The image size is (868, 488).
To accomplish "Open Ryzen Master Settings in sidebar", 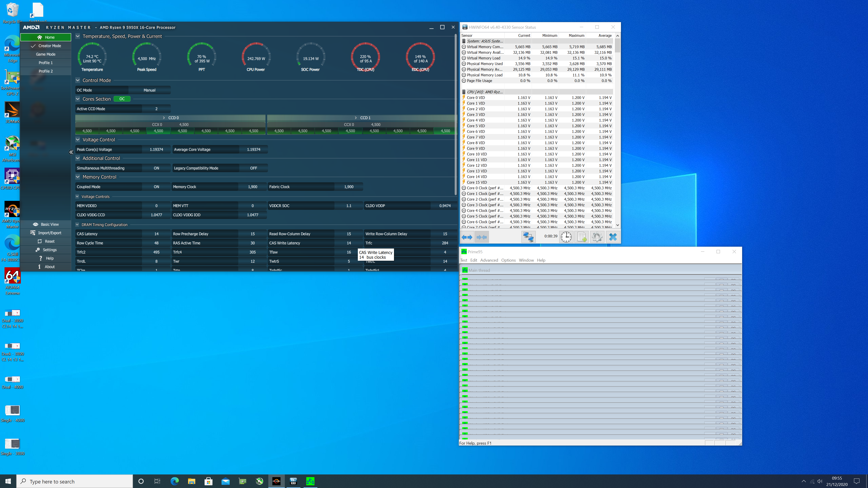I will [x=46, y=250].
